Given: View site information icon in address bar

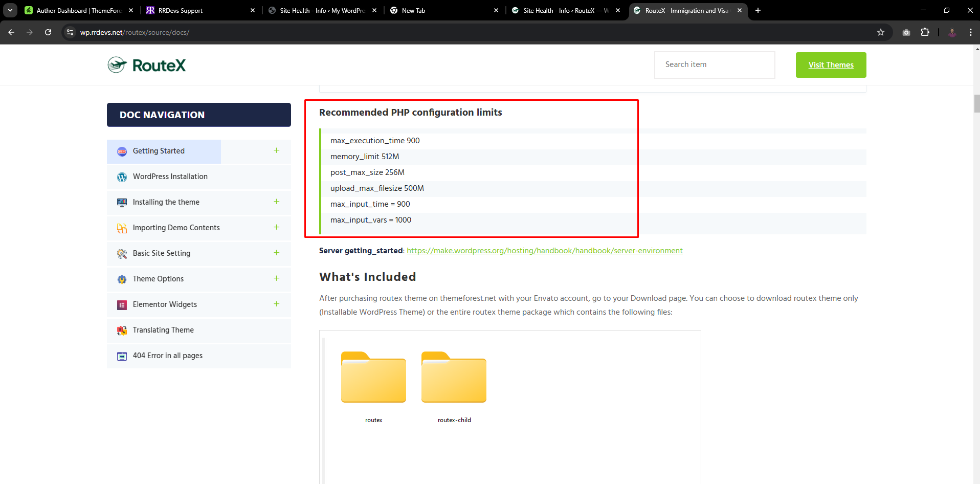Looking at the screenshot, I should tap(70, 32).
